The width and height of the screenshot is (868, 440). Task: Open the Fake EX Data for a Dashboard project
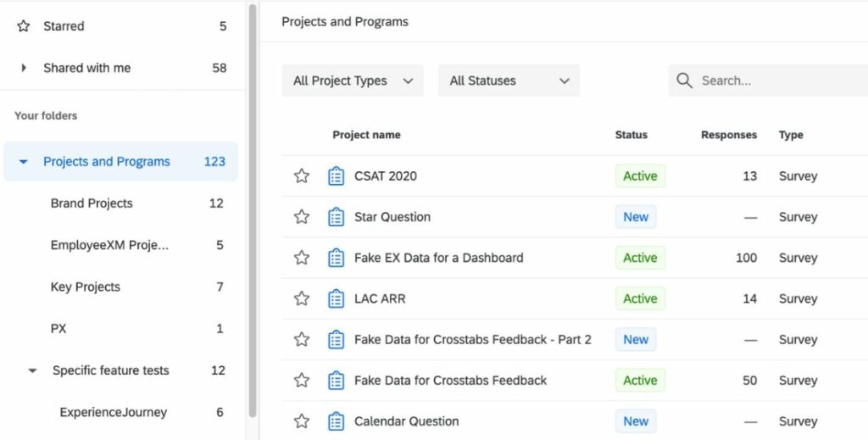pos(438,258)
